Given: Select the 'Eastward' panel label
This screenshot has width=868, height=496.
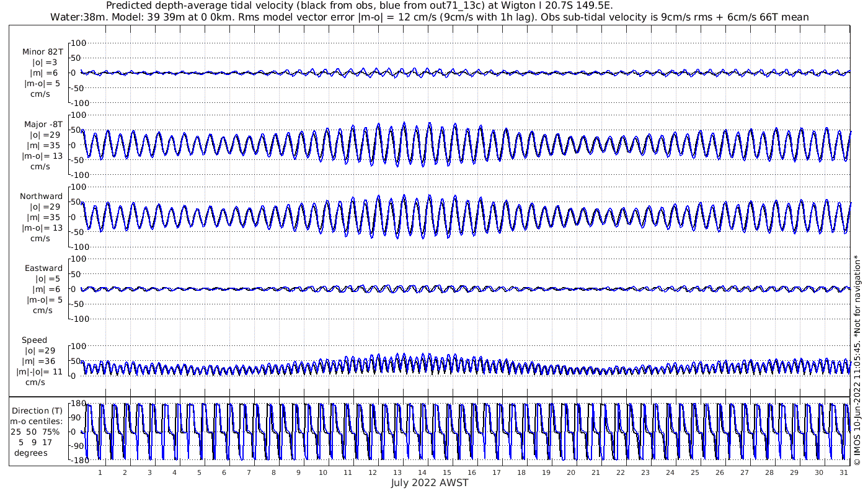Looking at the screenshot, I should click(x=43, y=268).
